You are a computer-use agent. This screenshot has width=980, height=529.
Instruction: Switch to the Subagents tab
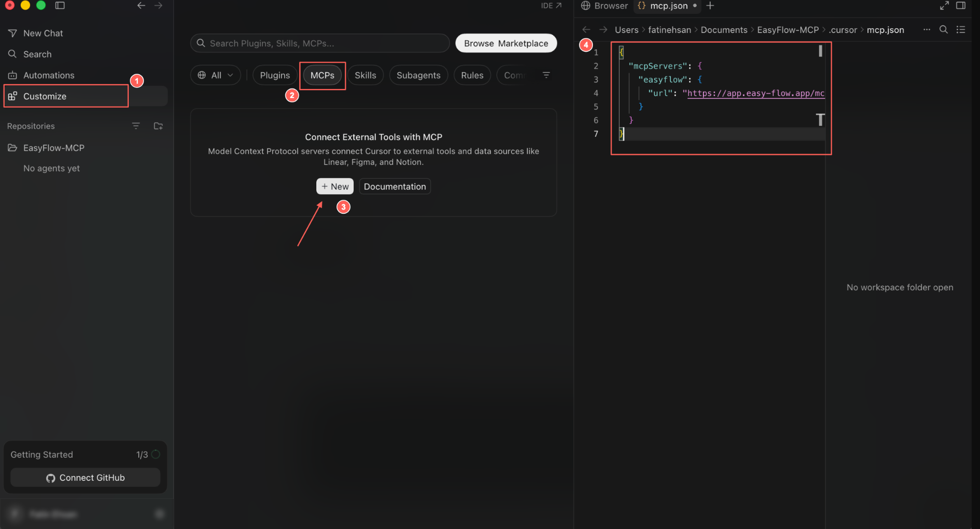[x=419, y=75]
